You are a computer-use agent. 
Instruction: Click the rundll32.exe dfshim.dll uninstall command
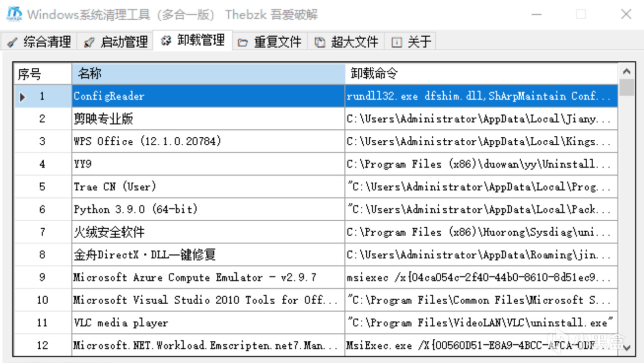[481, 96]
